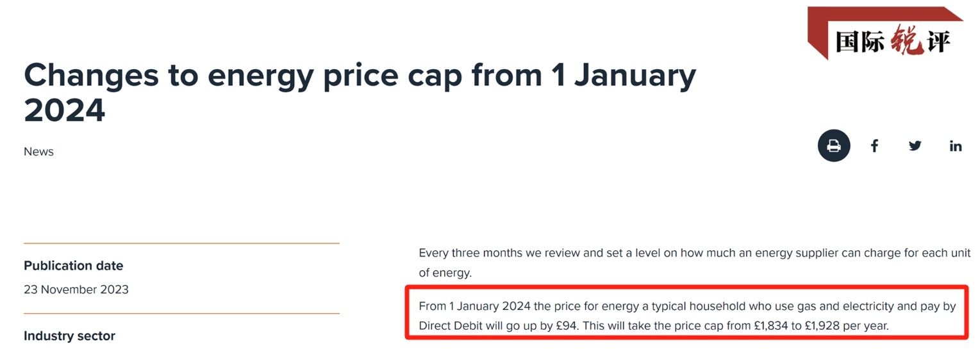Click the print page icon
The image size is (980, 351).
[x=833, y=146]
